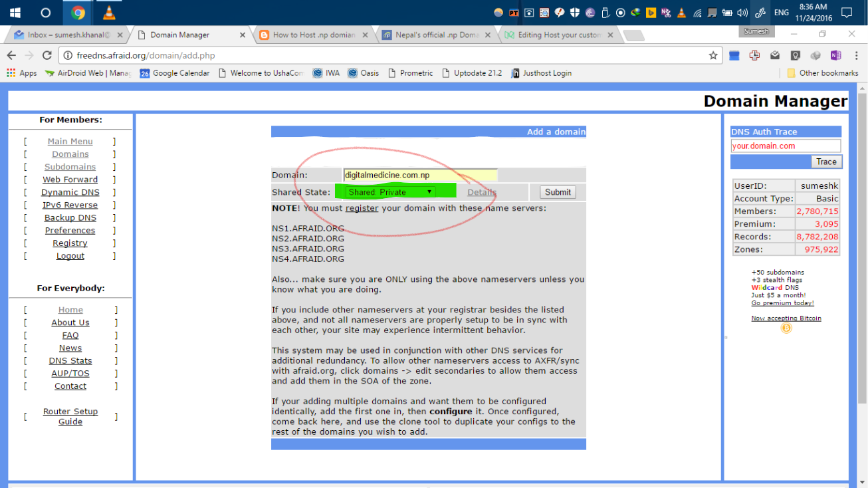Switch to Chrome on the taskbar
The height and width of the screenshot is (488, 868).
(78, 12)
